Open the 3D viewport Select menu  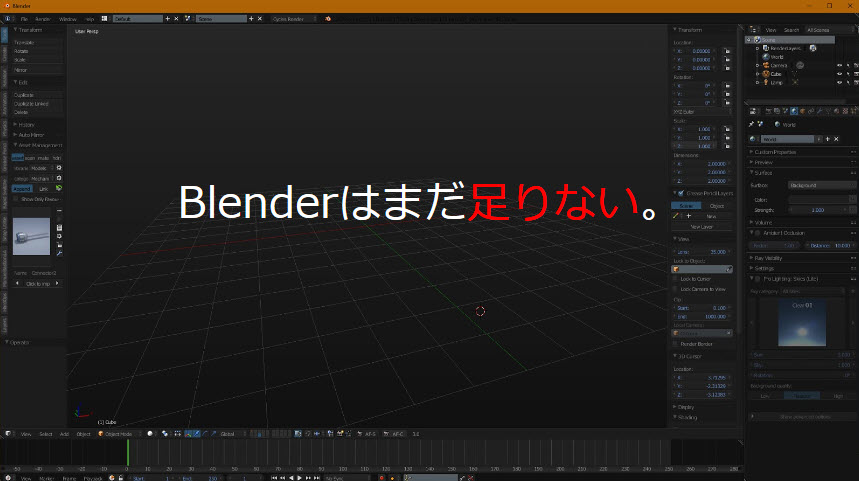(45, 434)
